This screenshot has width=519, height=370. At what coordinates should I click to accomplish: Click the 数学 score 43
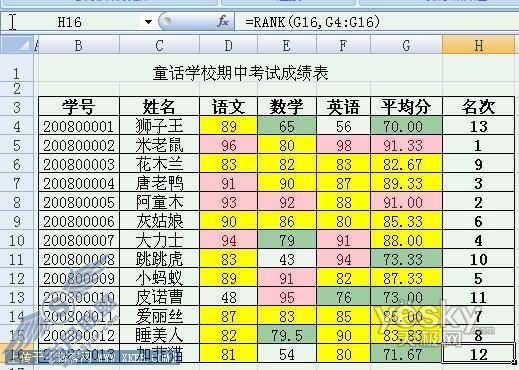coord(287,259)
